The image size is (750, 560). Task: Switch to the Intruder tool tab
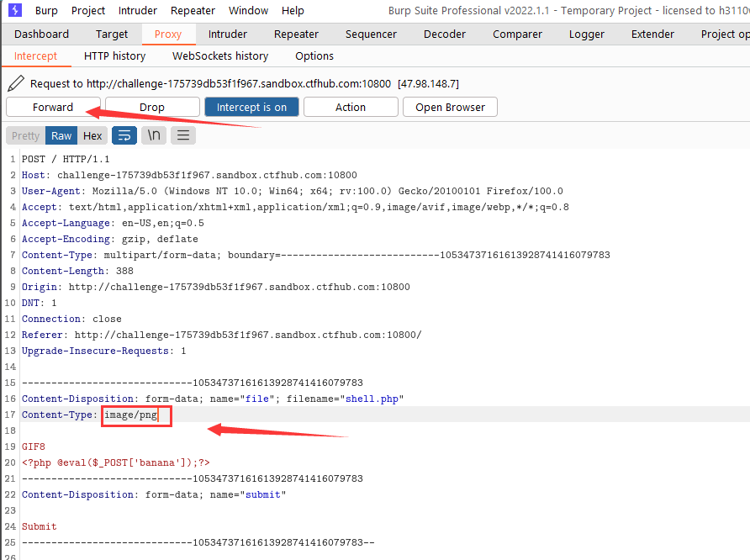[228, 34]
